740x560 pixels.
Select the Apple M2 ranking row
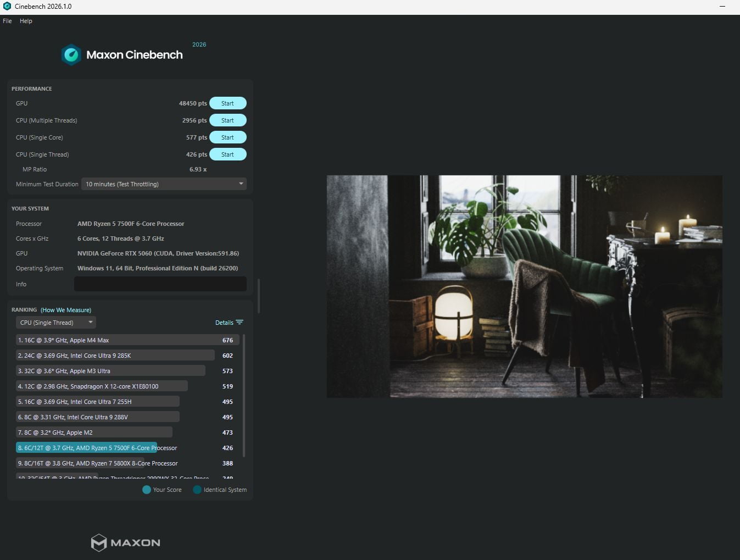127,433
